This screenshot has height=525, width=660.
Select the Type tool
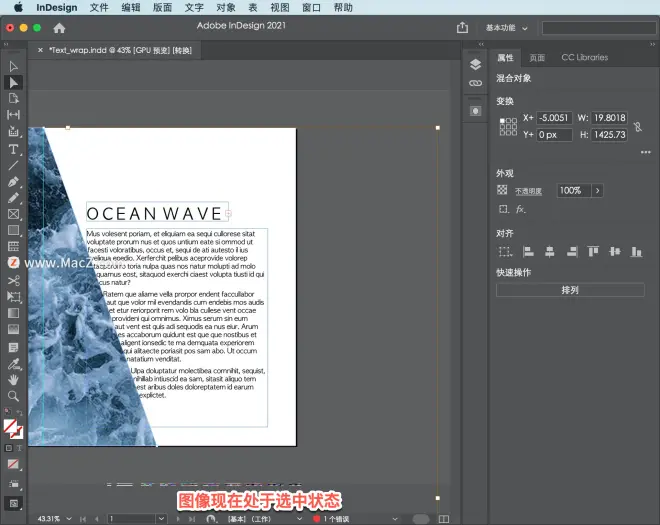pyautogui.click(x=13, y=149)
